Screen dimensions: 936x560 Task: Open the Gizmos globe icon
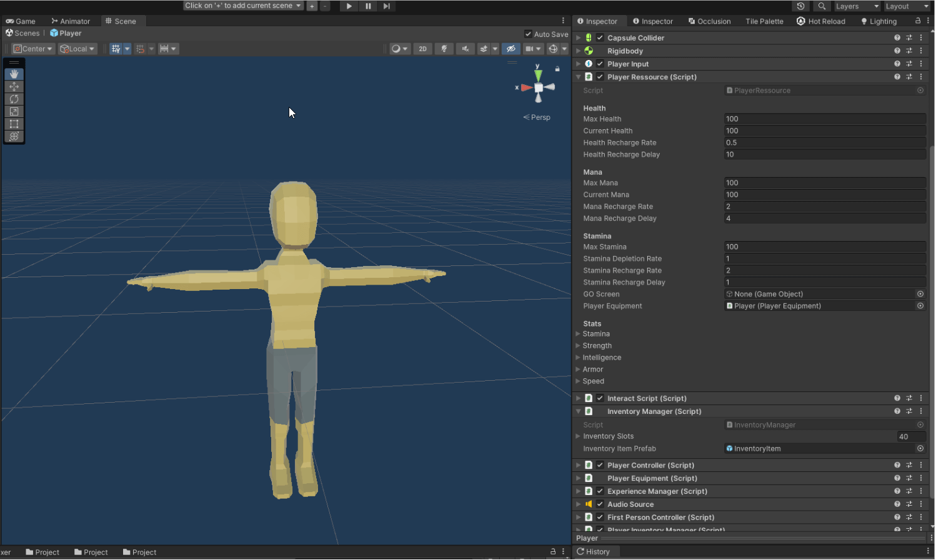[x=553, y=49]
